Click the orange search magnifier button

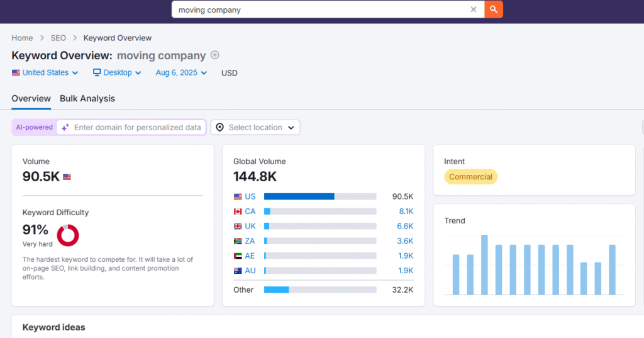pos(494,9)
